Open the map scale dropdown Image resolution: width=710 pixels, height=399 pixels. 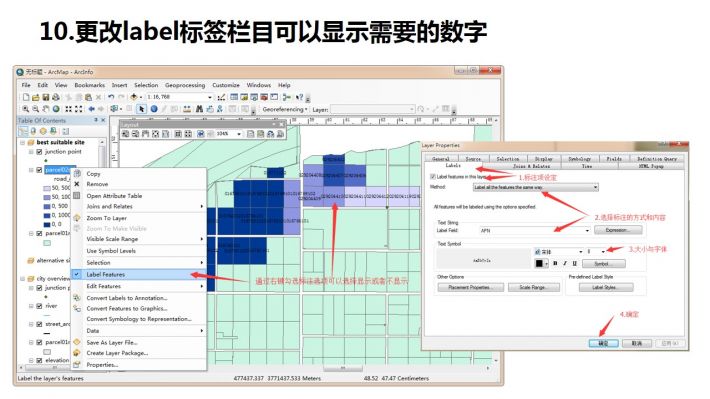click(210, 97)
